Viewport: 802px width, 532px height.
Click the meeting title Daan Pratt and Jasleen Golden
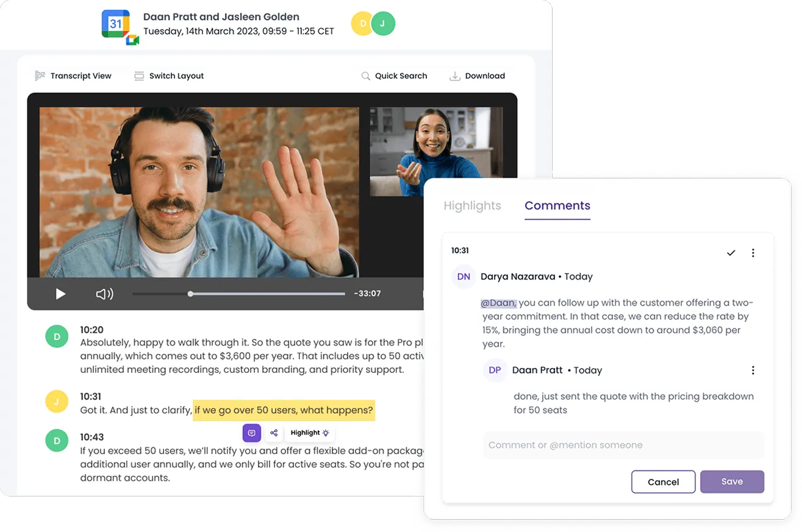(x=221, y=16)
